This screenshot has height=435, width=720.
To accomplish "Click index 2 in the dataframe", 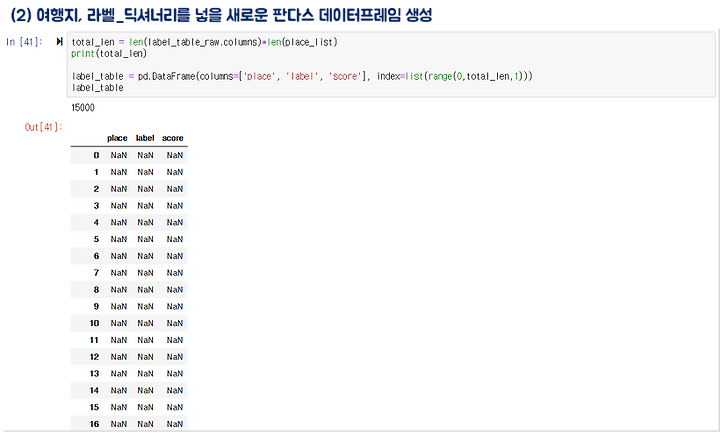I will (x=96, y=189).
